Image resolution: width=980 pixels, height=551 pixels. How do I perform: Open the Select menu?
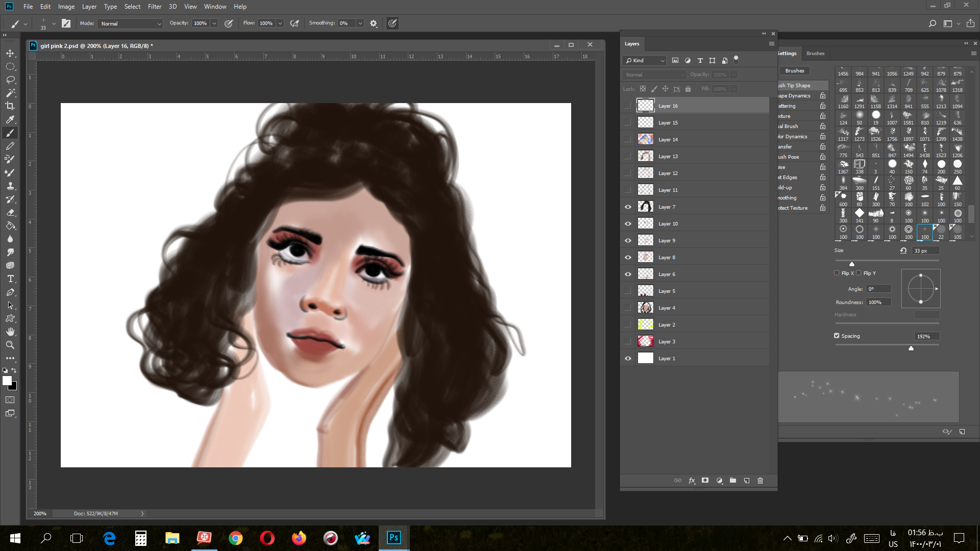tap(132, 7)
